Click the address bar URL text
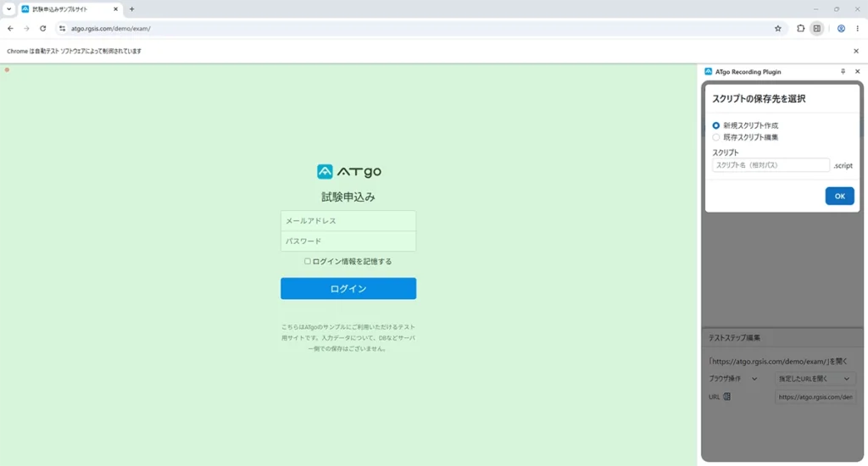 point(111,28)
